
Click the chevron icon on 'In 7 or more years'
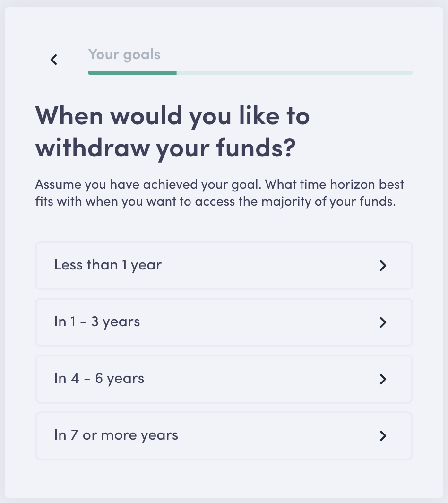click(383, 436)
